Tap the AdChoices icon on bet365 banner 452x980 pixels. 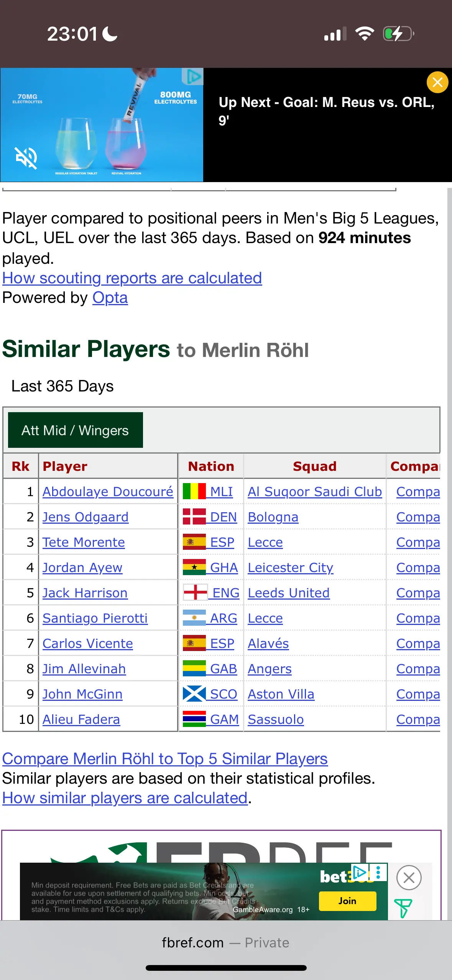360,872
